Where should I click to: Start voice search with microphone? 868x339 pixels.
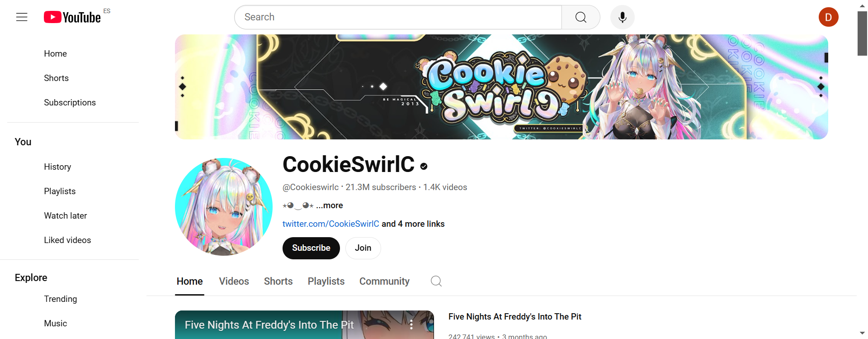click(623, 17)
